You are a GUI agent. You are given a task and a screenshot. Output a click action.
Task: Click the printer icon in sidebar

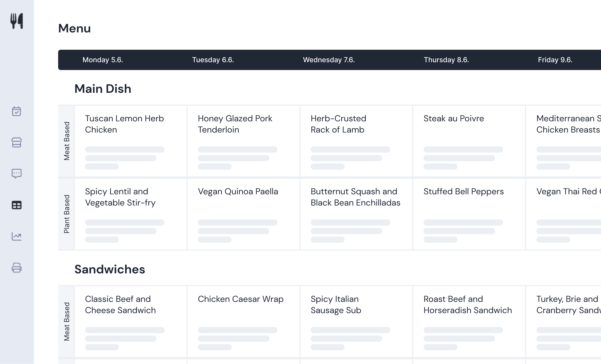pos(17,267)
